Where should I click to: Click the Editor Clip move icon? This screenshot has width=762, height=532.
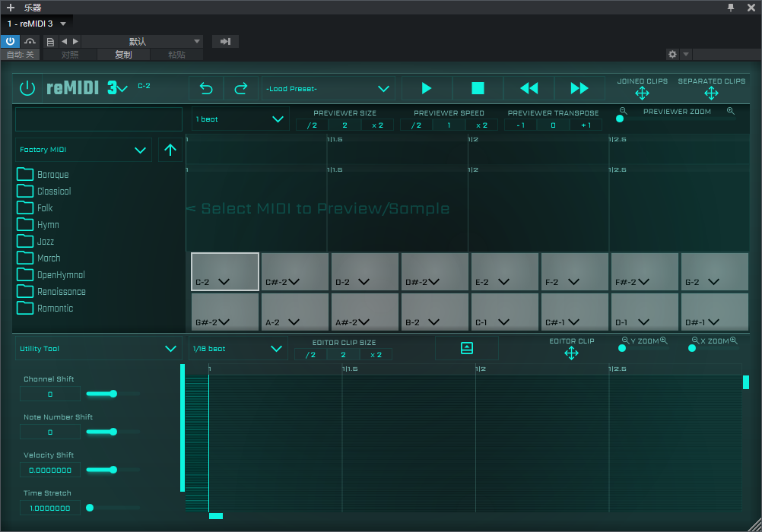(x=572, y=353)
